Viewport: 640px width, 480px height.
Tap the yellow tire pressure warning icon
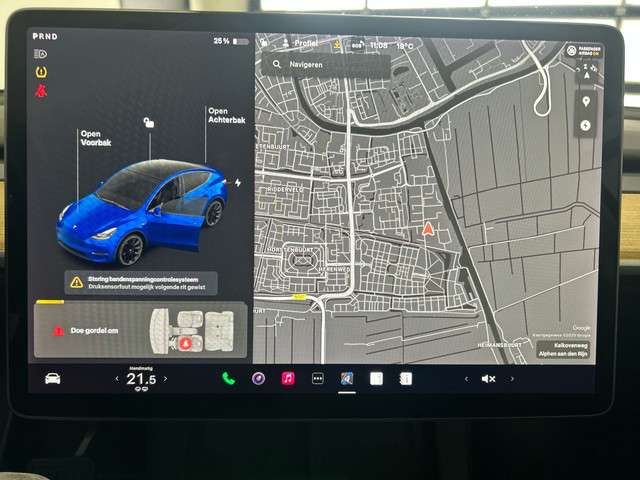coord(41,72)
